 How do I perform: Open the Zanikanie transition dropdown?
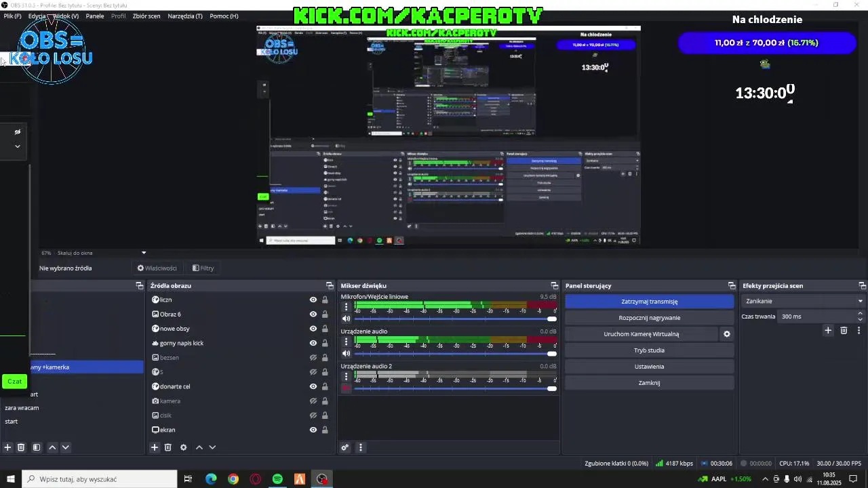(x=804, y=301)
